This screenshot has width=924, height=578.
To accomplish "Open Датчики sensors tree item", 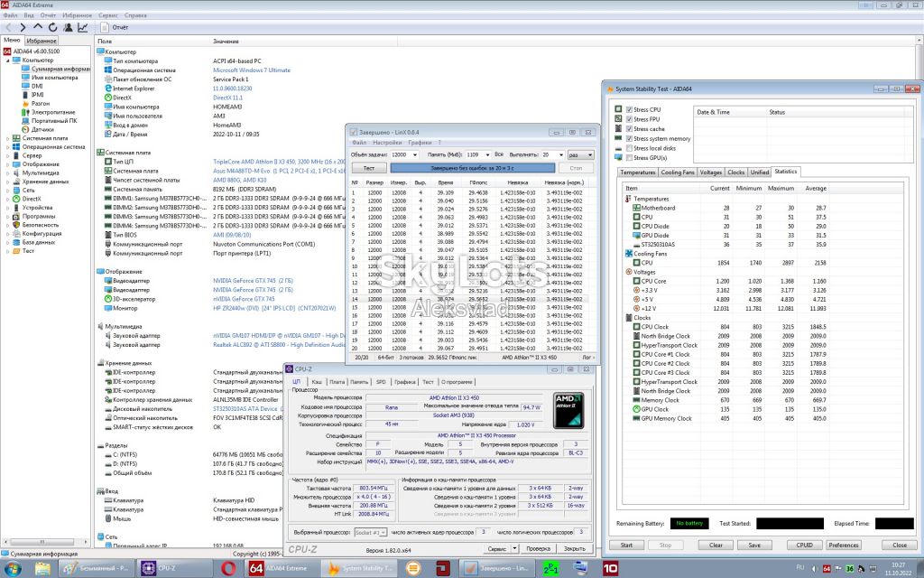I will pos(43,129).
